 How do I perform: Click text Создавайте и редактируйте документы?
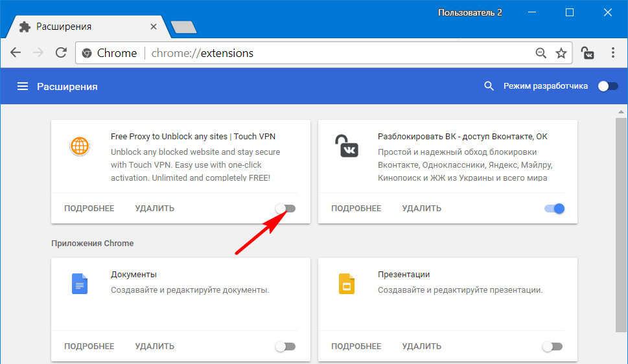[190, 290]
